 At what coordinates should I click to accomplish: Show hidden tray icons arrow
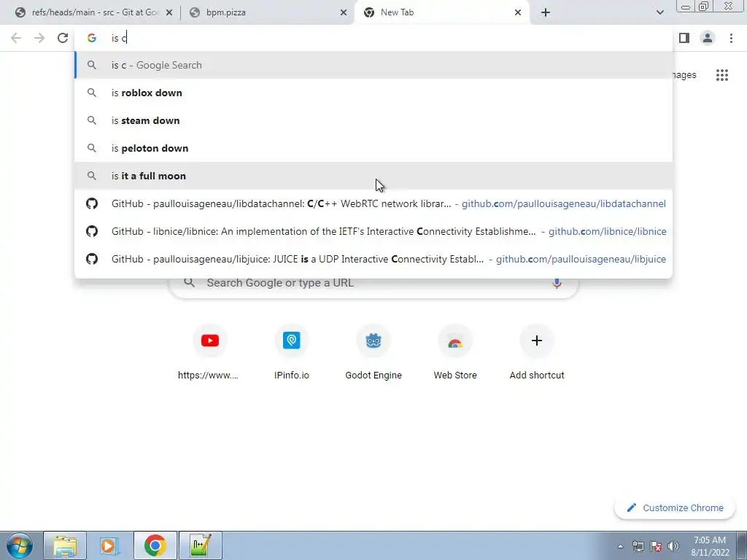coord(620,546)
